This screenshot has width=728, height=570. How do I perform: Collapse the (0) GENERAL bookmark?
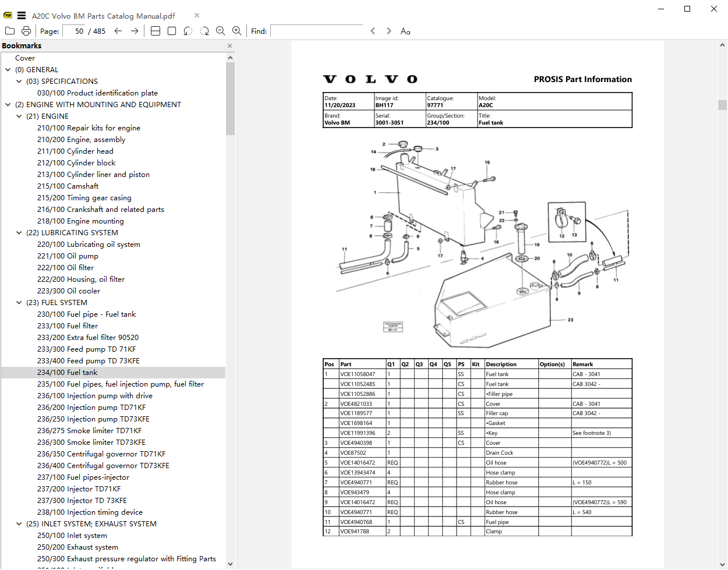pyautogui.click(x=8, y=69)
